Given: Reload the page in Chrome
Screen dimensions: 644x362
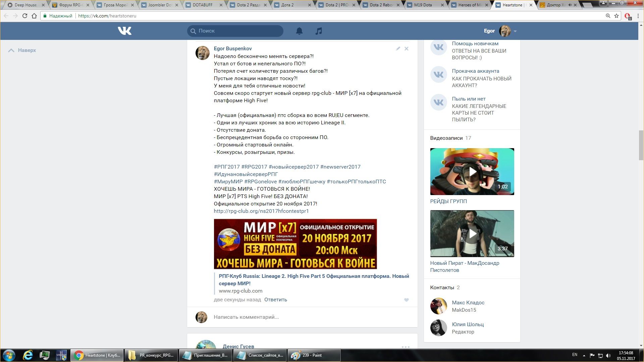Looking at the screenshot, I should [24, 16].
